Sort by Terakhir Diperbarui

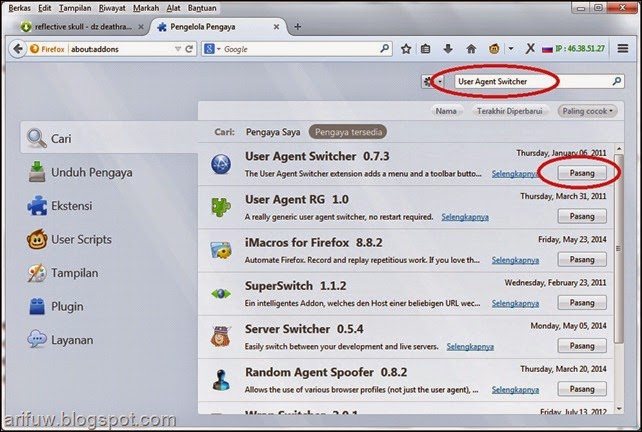(x=509, y=111)
